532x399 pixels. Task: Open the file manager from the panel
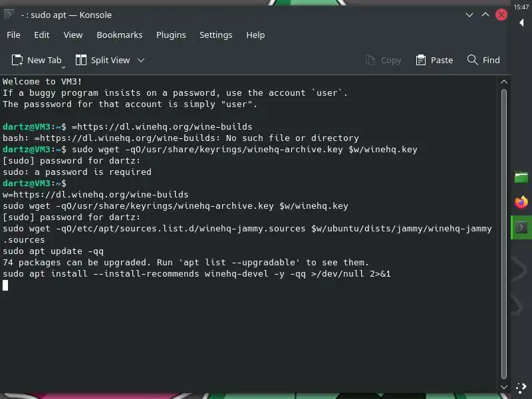[x=521, y=177]
